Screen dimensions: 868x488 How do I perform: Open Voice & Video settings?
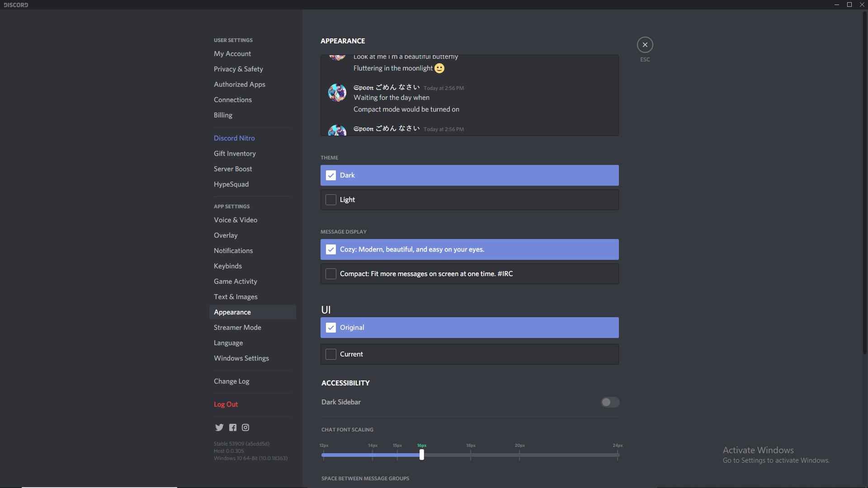pyautogui.click(x=236, y=220)
